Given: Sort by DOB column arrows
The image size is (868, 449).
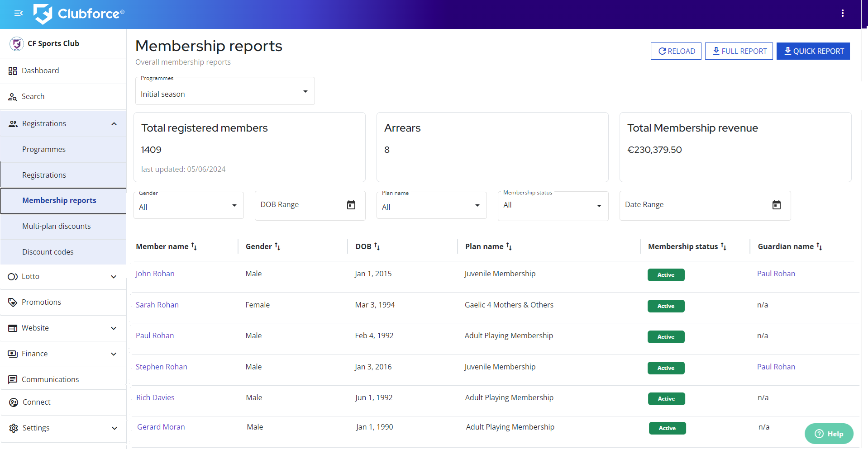Looking at the screenshot, I should [x=377, y=246].
